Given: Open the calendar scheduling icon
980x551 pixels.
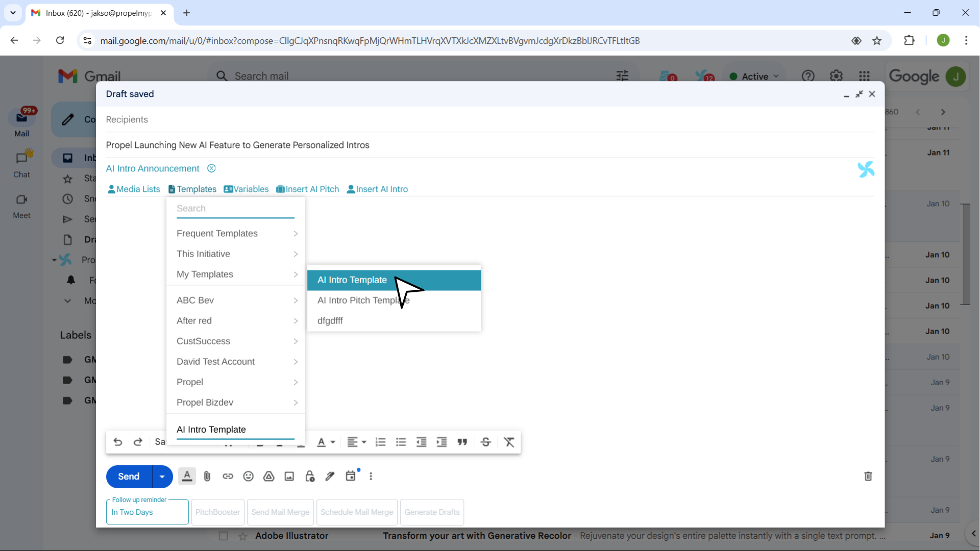Looking at the screenshot, I should (351, 476).
